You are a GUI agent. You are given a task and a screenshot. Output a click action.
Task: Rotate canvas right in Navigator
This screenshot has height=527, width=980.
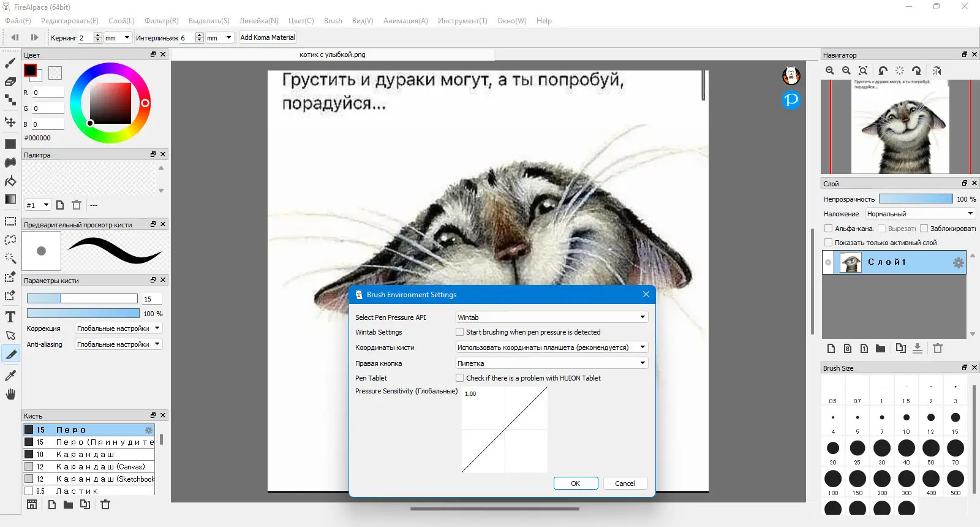point(916,70)
